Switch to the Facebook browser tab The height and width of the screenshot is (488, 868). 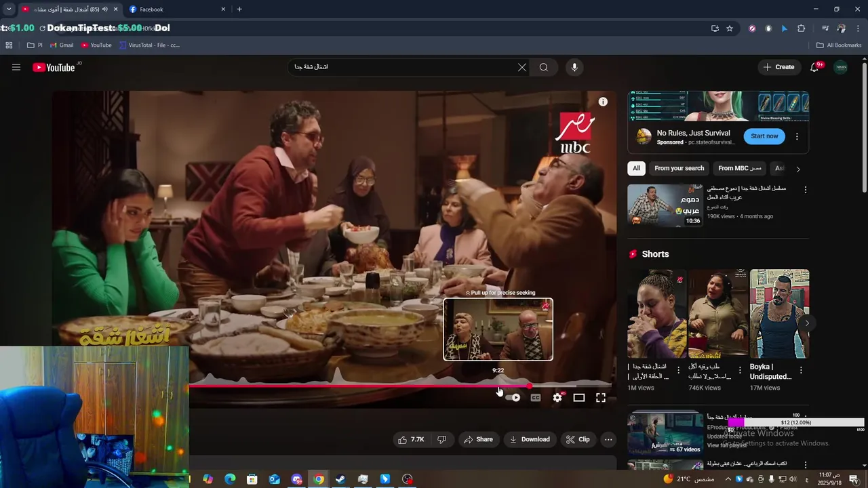(x=176, y=9)
